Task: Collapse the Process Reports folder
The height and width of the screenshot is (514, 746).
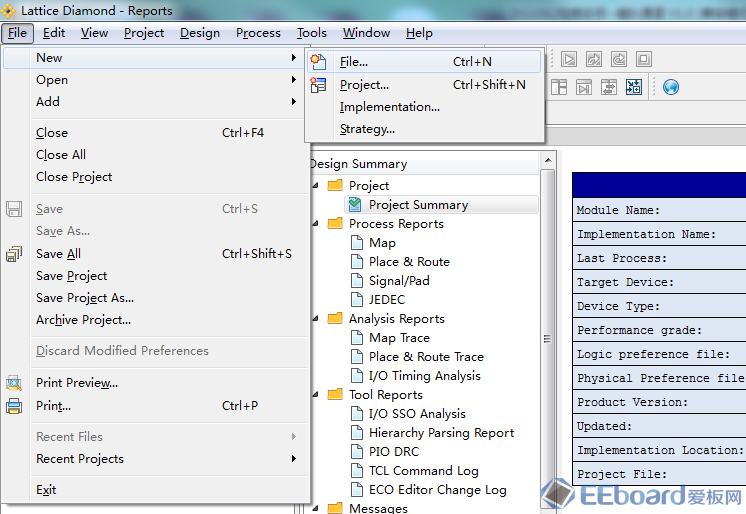Action: (315, 223)
